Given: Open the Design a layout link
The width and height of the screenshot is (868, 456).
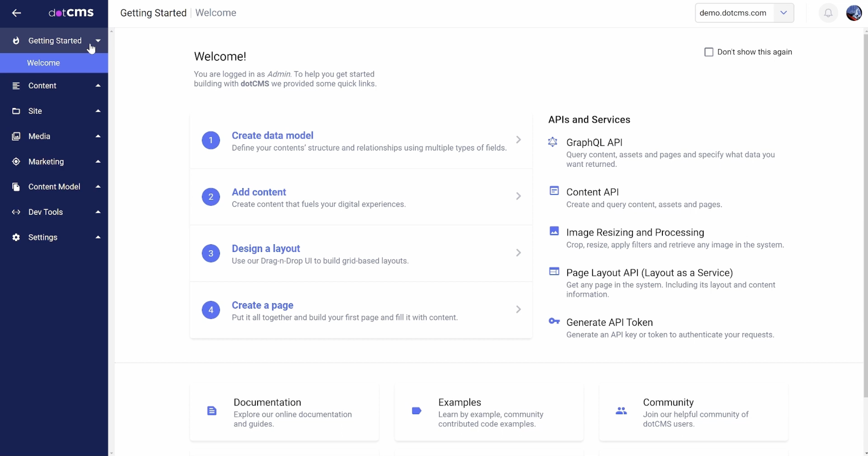Looking at the screenshot, I should click(266, 249).
